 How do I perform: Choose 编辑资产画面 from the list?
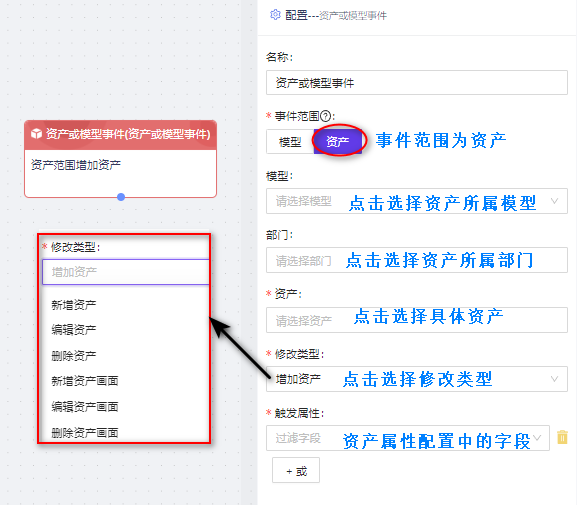click(85, 407)
